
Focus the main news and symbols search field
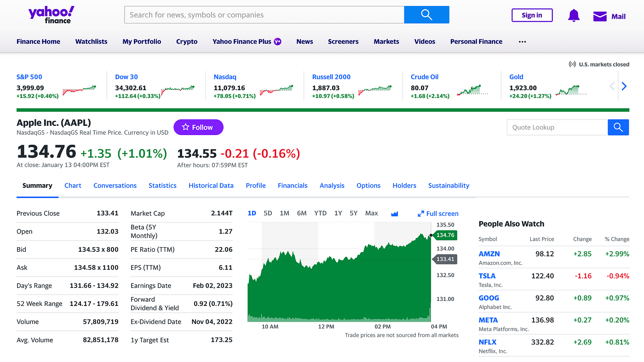click(264, 15)
